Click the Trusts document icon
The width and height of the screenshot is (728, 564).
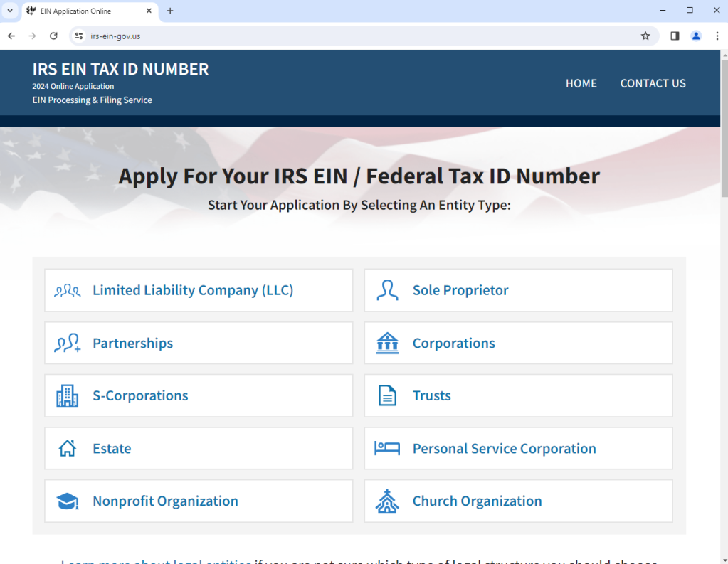pyautogui.click(x=387, y=396)
